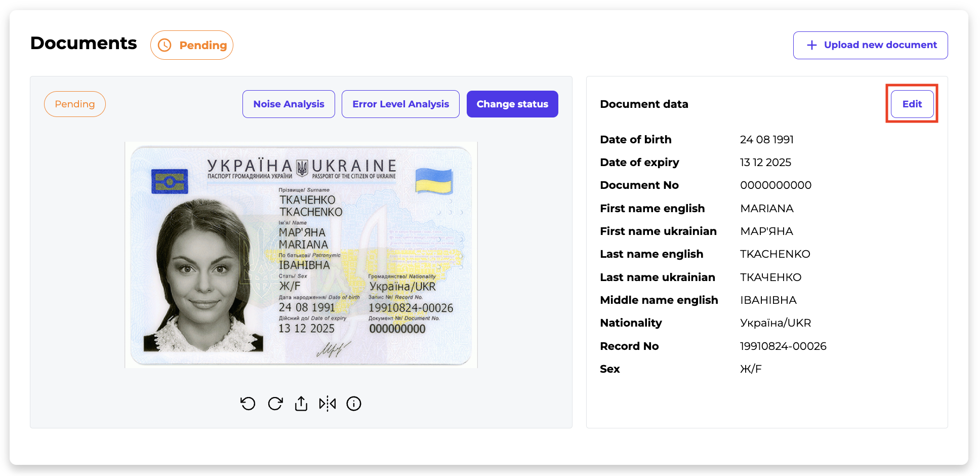Viewport: 980px width, 476px height.
Task: Rotate the document image counterclockwise
Action: click(248, 404)
